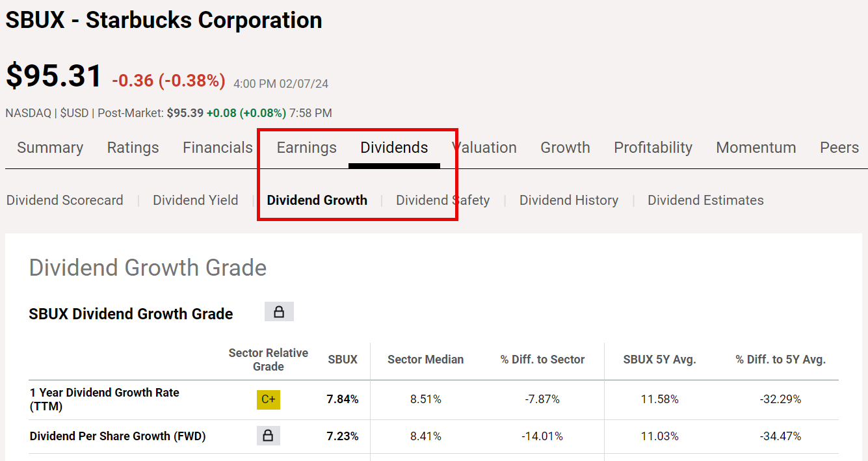The image size is (868, 461).
Task: Click the -14.01% difference value
Action: click(x=542, y=436)
